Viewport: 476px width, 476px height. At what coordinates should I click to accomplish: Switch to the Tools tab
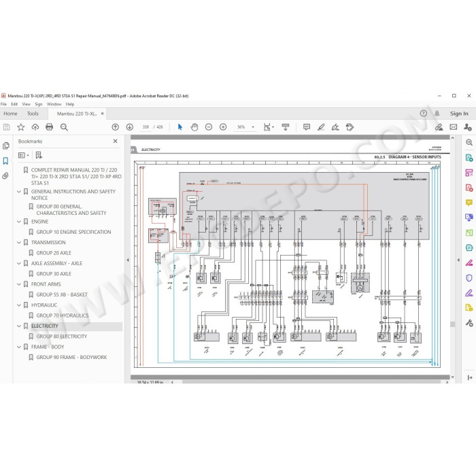(33, 114)
